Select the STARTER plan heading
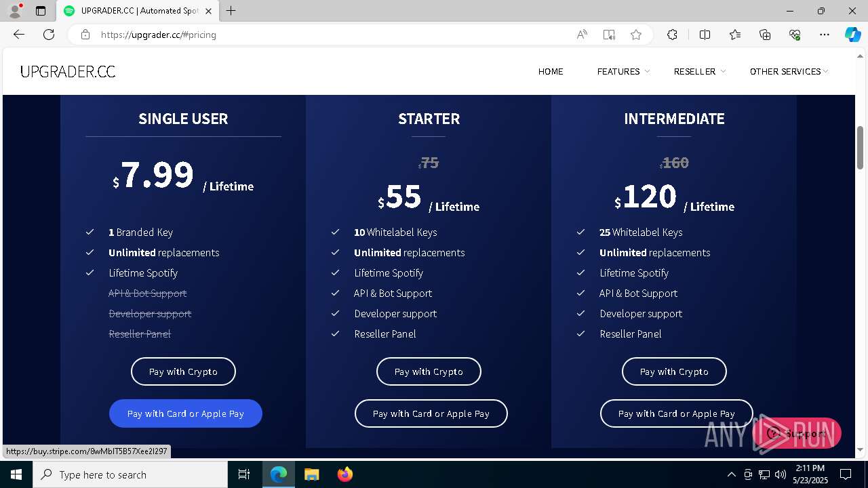The height and width of the screenshot is (488, 868). [429, 119]
